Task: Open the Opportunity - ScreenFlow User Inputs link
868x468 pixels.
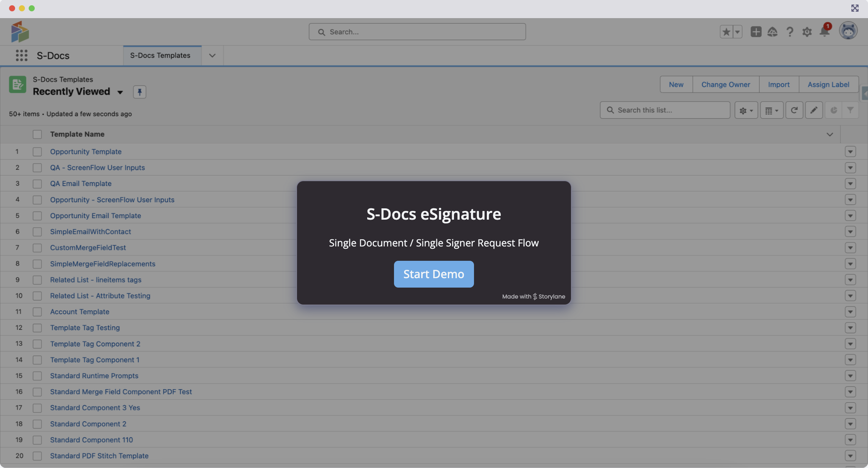Action: tap(112, 200)
